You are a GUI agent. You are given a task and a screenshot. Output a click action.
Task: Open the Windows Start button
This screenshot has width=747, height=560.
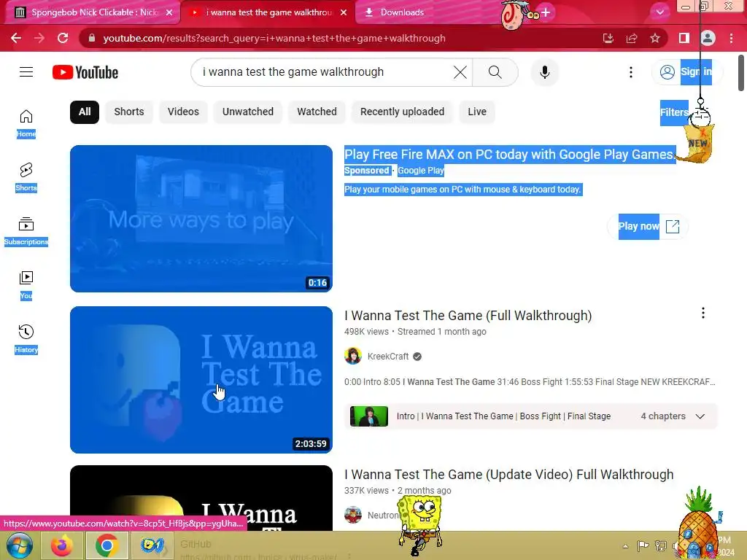click(x=20, y=545)
